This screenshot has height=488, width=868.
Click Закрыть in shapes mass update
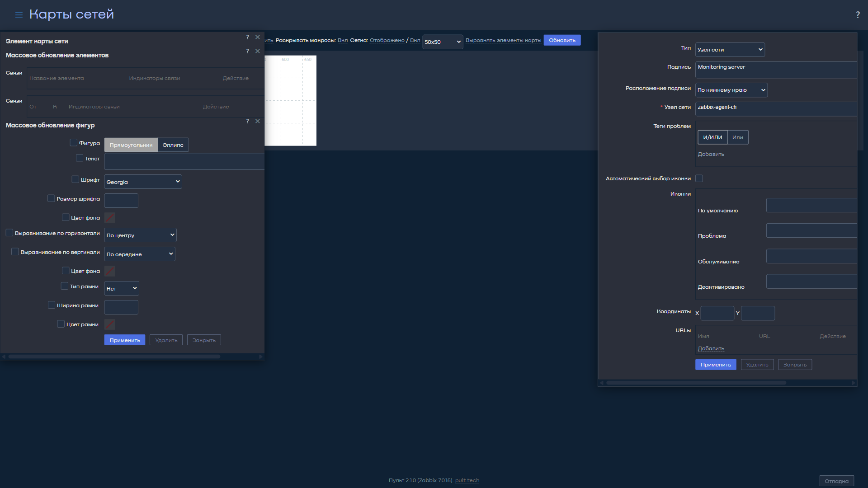click(x=204, y=340)
